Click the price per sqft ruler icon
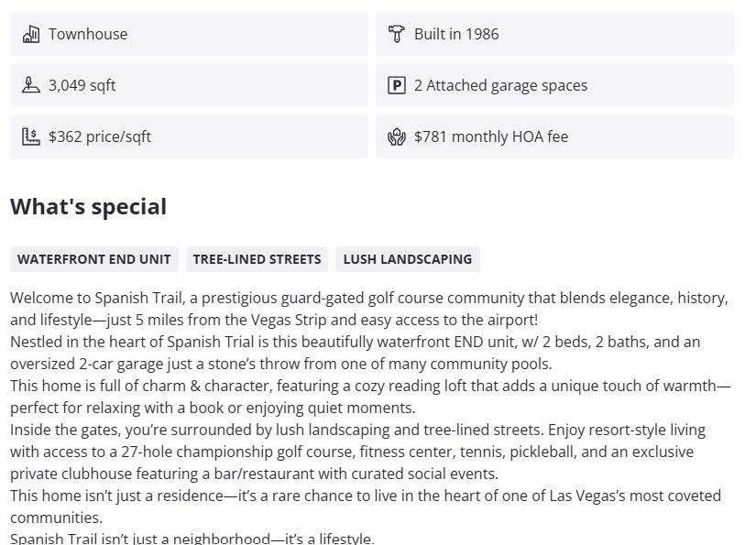Viewport: 756px width, 545px height. point(30,136)
